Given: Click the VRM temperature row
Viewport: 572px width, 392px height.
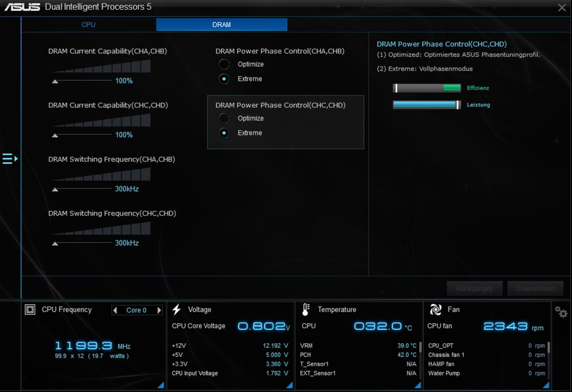Looking at the screenshot, I should pyautogui.click(x=358, y=346).
